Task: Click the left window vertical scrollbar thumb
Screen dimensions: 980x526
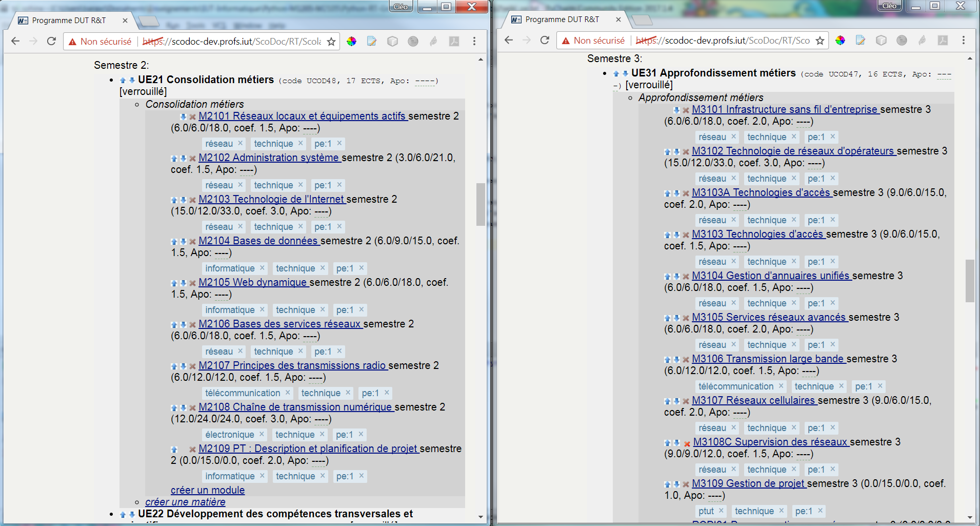Action: tap(481, 204)
